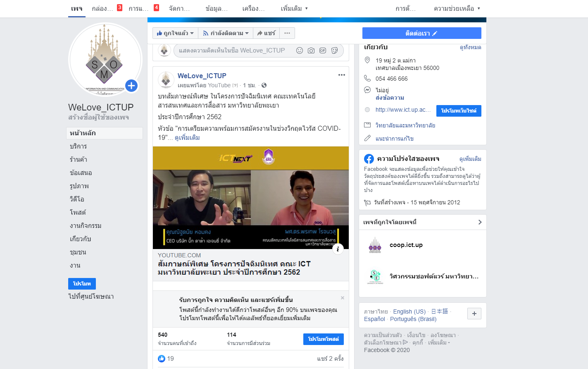Dismiss the boost post suggestion
Viewport: 588px width, 369px height.
[343, 298]
